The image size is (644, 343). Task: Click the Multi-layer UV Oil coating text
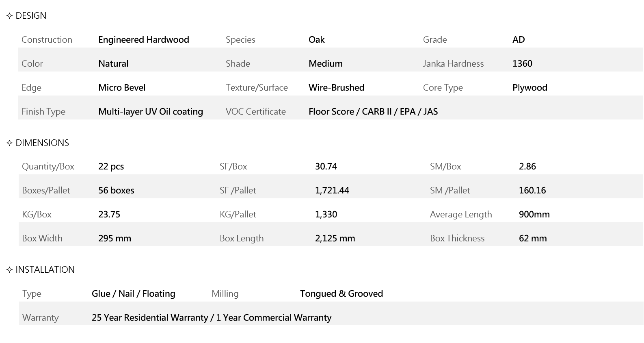pos(151,112)
